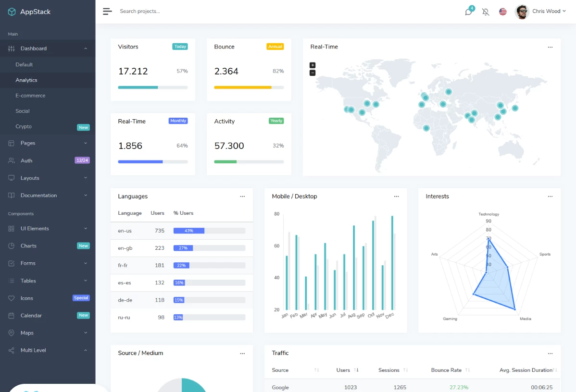This screenshot has height=392, width=576.
Task: Click the Documentation book icon
Action: 12,195
